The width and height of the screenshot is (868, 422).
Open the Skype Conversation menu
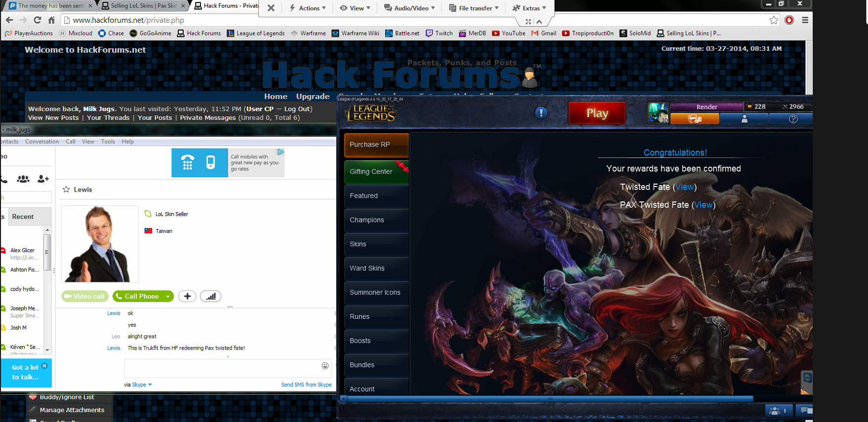pos(42,142)
